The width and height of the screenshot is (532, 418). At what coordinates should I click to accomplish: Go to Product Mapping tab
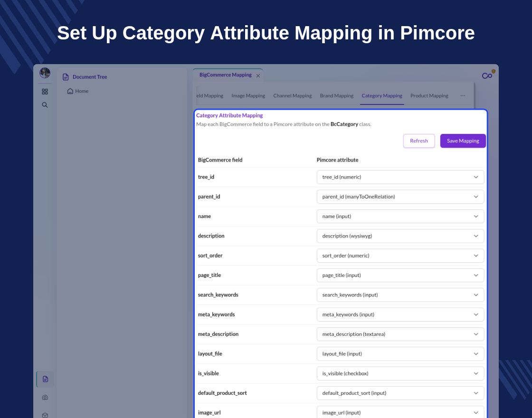click(429, 95)
